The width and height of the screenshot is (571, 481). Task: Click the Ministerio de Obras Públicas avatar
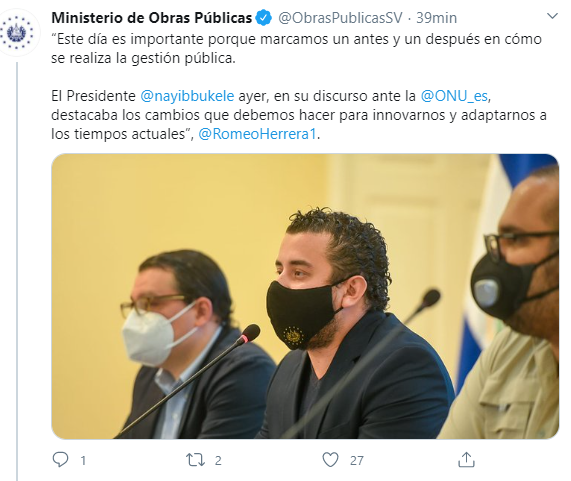pyautogui.click(x=17, y=33)
